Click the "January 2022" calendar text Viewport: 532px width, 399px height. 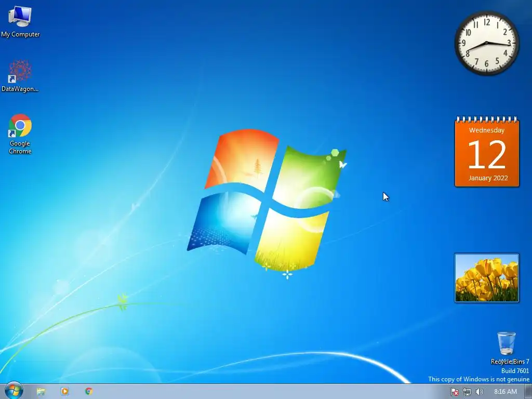point(488,178)
